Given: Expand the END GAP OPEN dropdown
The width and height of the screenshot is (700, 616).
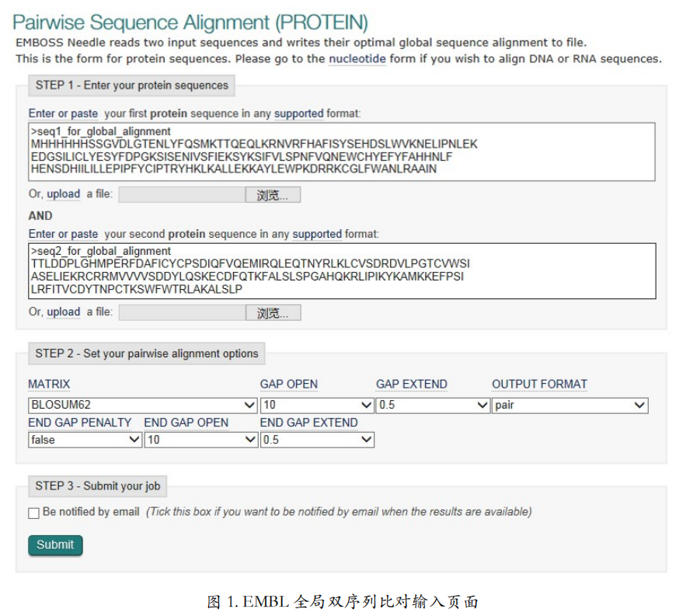Looking at the screenshot, I should pyautogui.click(x=201, y=440).
